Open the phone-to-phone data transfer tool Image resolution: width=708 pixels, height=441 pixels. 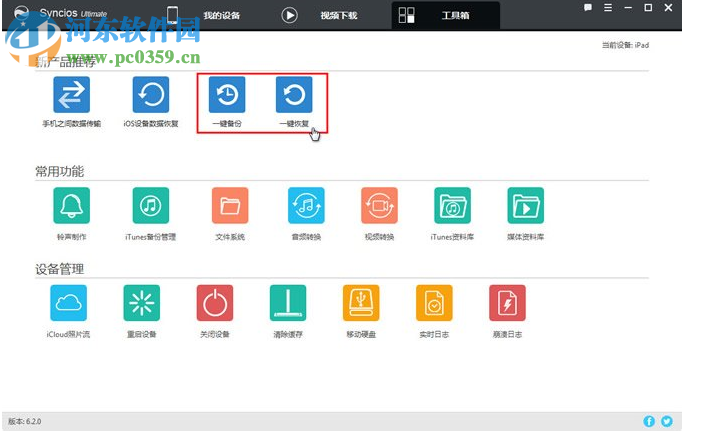pyautogui.click(x=71, y=94)
